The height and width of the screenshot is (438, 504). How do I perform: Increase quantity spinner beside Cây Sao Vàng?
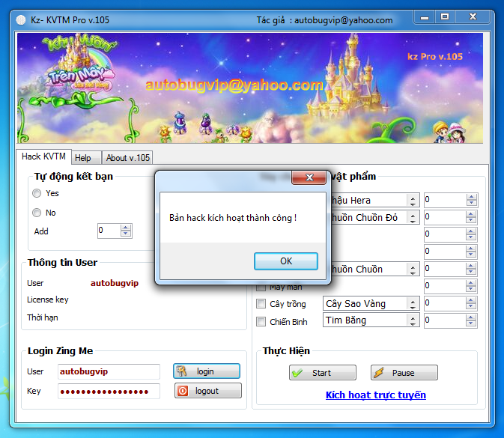[471, 300]
